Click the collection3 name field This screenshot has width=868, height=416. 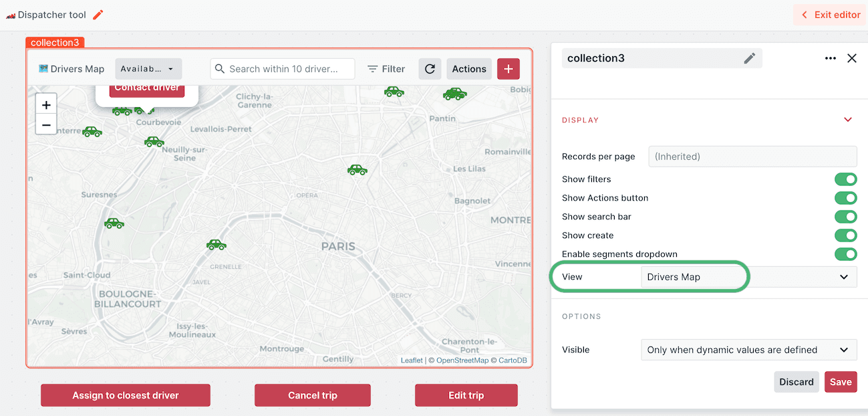pos(662,58)
